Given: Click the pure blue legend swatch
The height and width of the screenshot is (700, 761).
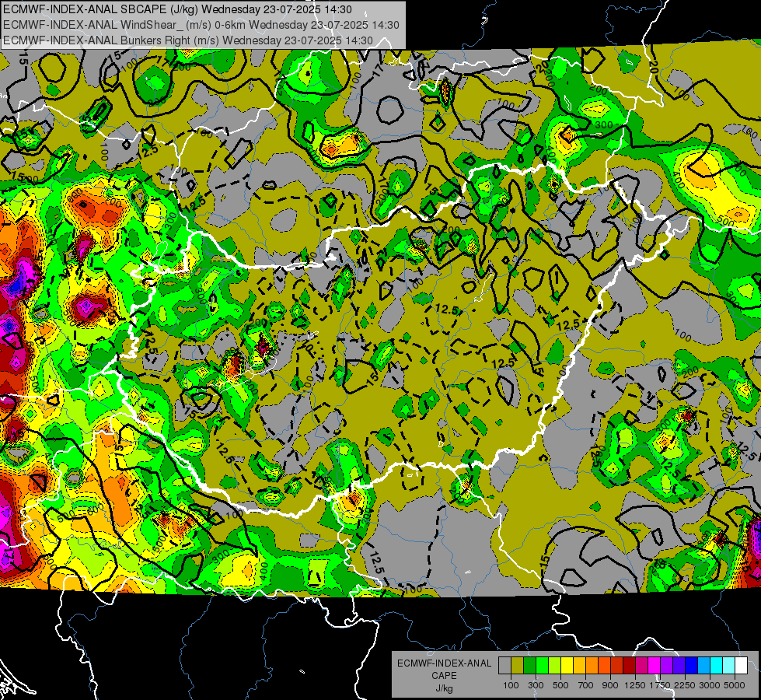Looking at the screenshot, I should click(692, 665).
